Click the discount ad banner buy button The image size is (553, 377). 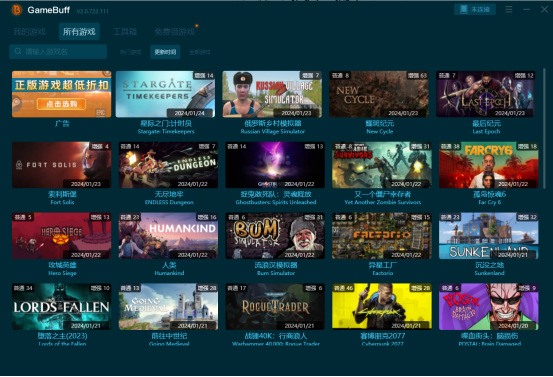point(61,104)
